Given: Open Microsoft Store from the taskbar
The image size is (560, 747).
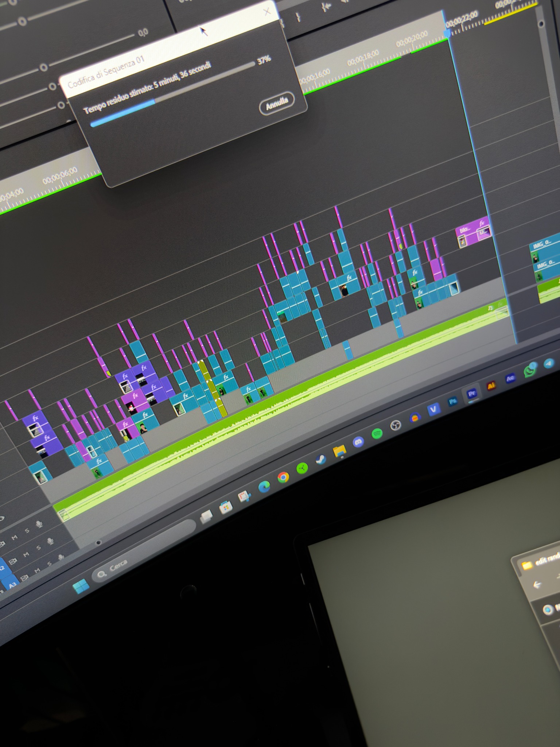Looking at the screenshot, I should (x=226, y=507).
